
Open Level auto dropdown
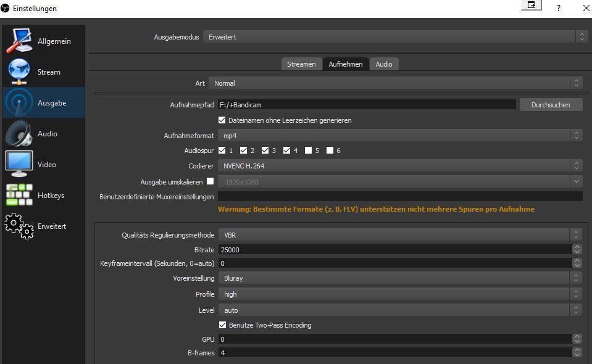400,310
